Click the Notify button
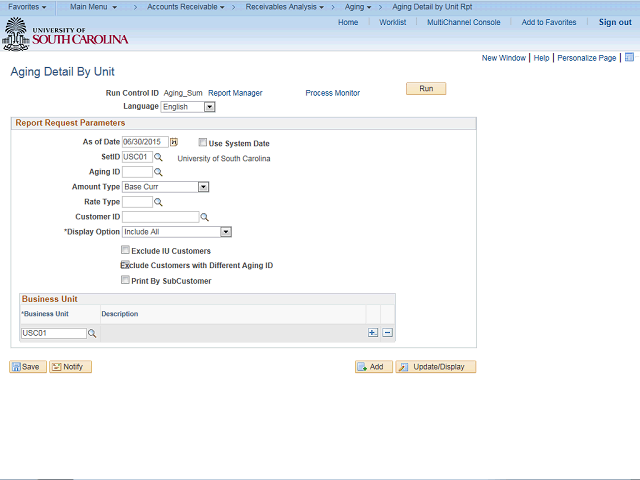Screen dimensions: 640x480 (x=70, y=367)
